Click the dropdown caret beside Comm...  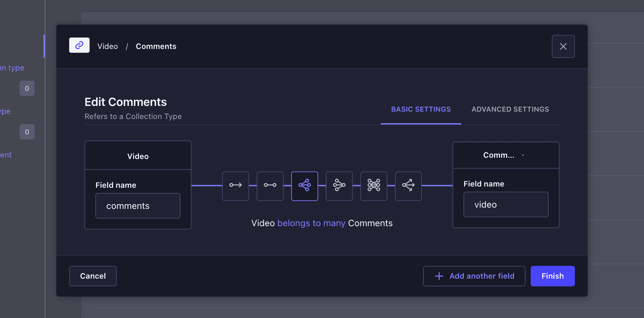pyautogui.click(x=523, y=155)
